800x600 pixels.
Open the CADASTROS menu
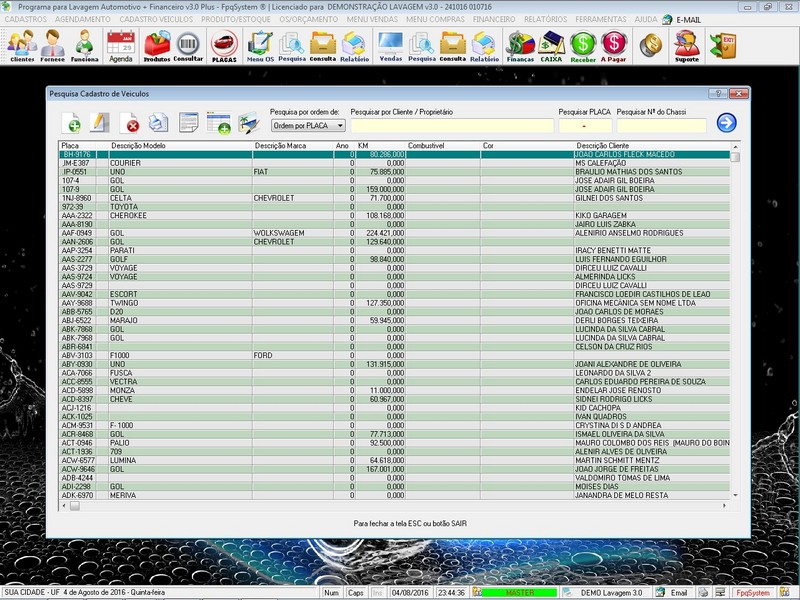pyautogui.click(x=26, y=19)
